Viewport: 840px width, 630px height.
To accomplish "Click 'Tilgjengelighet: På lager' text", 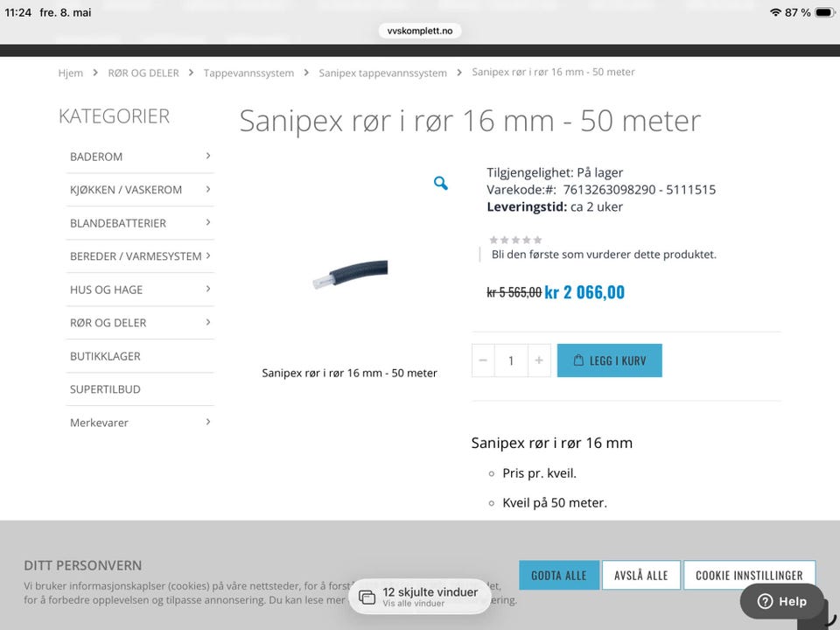I will click(x=555, y=172).
